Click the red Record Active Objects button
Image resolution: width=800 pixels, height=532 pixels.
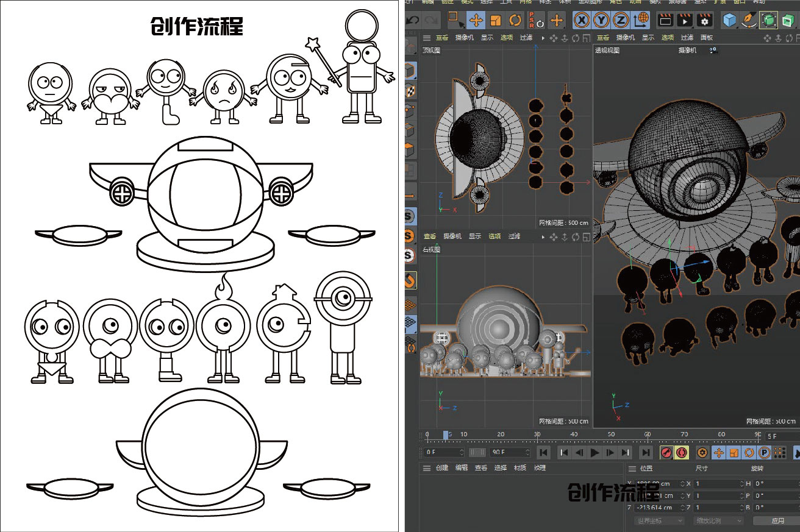[x=666, y=452]
